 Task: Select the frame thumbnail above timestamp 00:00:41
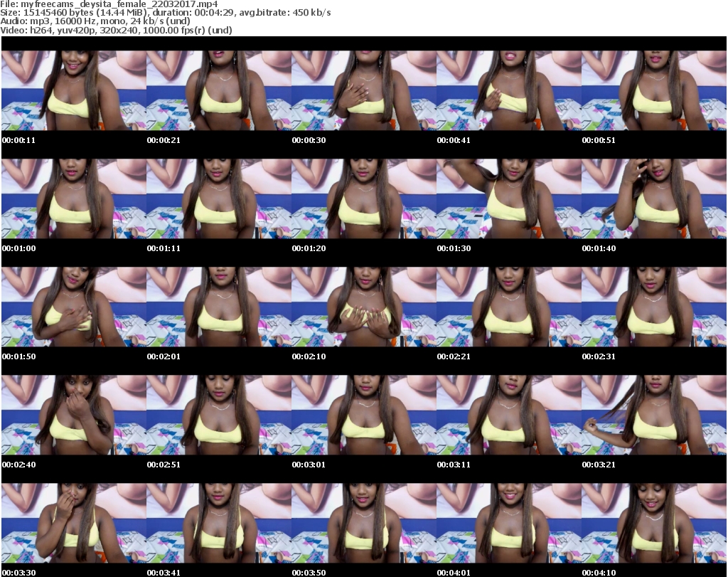[x=509, y=90]
